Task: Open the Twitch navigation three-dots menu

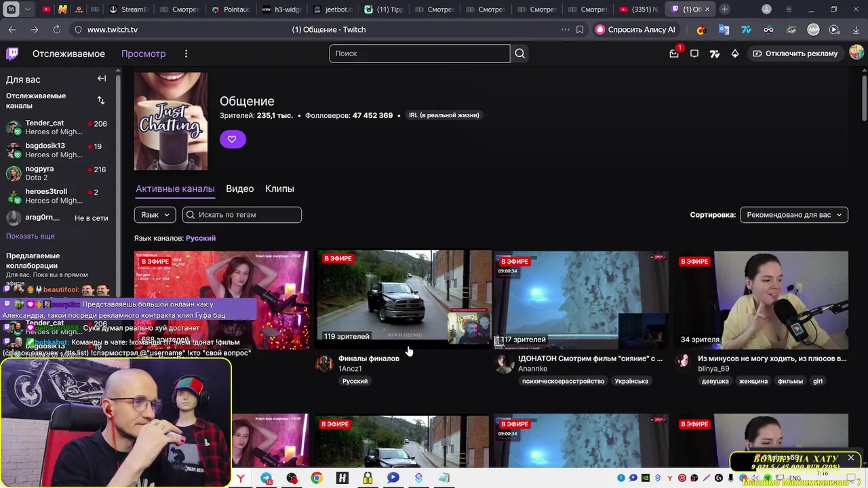Action: coord(186,54)
